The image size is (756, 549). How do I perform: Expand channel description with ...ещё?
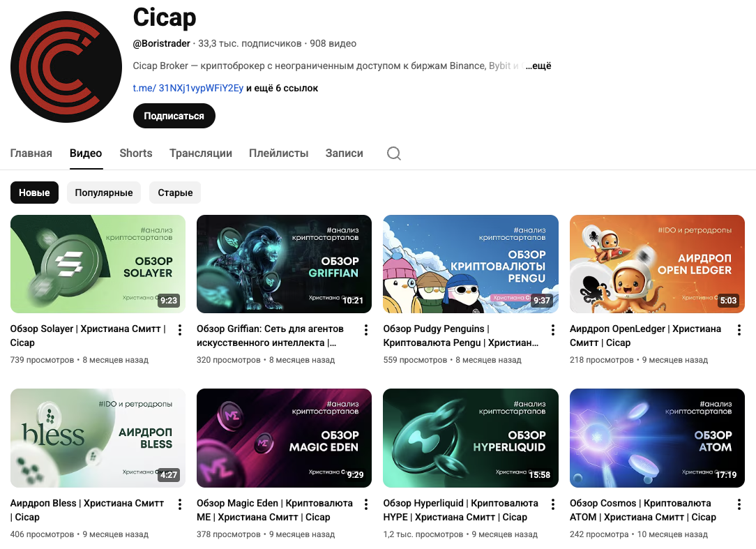tap(538, 66)
